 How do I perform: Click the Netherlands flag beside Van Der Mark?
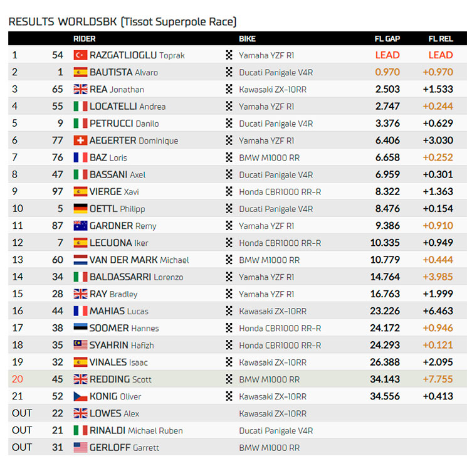[x=80, y=260]
